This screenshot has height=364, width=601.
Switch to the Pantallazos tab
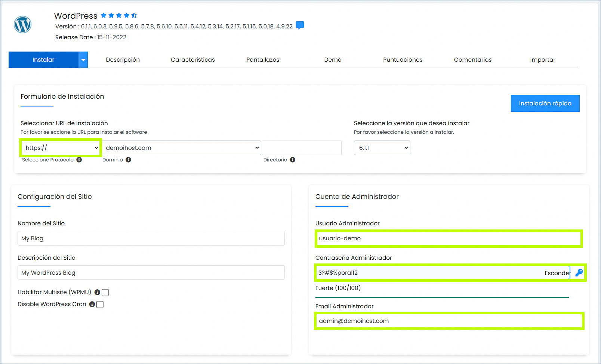(x=262, y=59)
